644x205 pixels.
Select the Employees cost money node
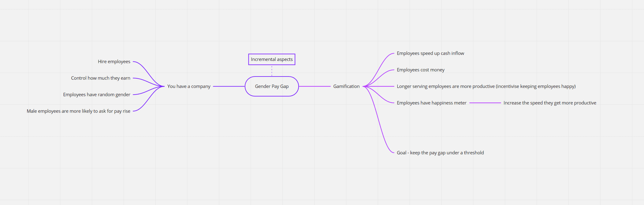click(x=420, y=70)
